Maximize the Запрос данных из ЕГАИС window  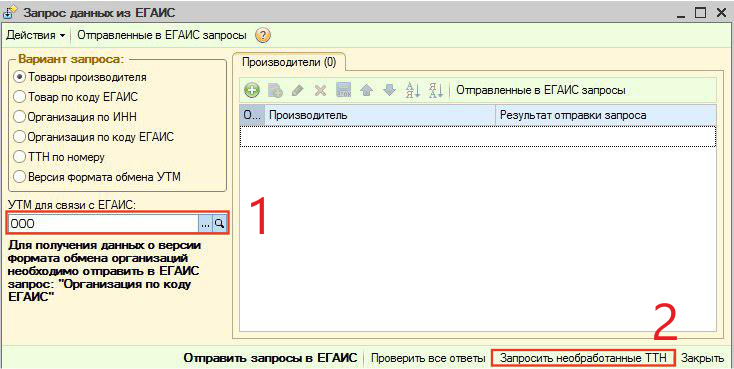[700, 13]
